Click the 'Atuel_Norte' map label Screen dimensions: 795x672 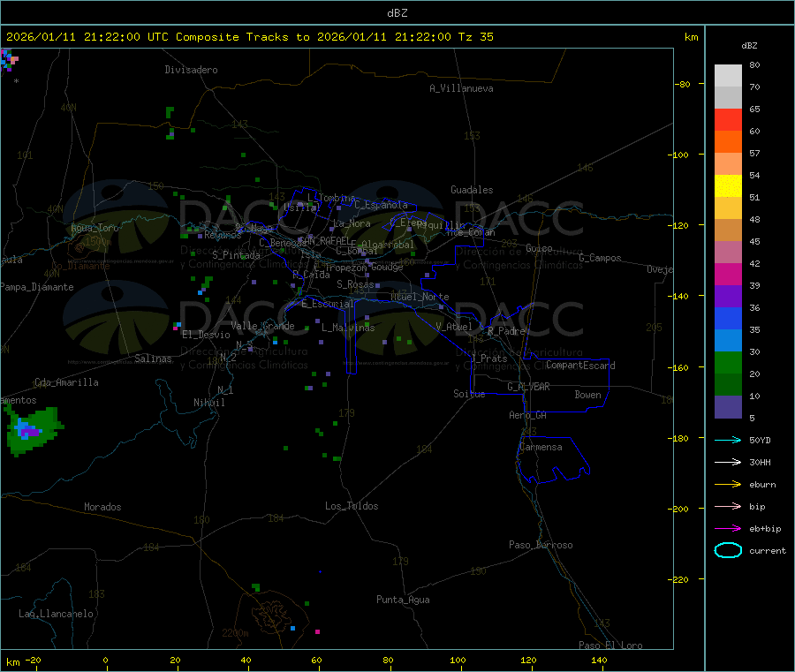click(x=420, y=297)
